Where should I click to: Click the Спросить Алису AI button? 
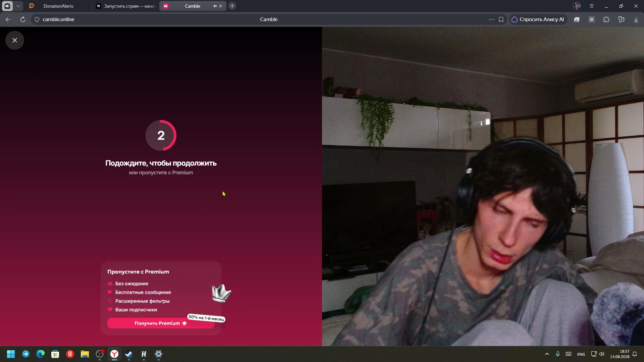pyautogui.click(x=538, y=19)
